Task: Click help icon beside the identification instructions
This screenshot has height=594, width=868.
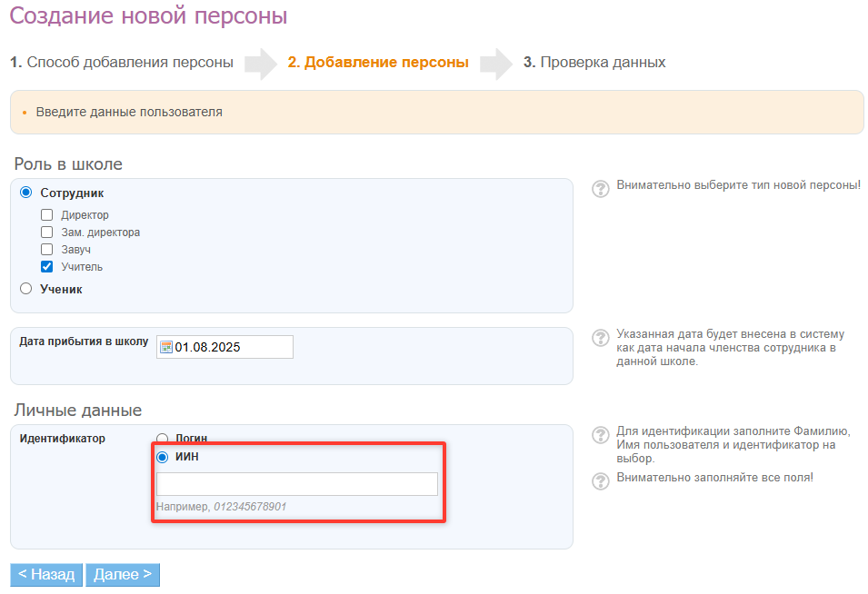Action: (600, 435)
